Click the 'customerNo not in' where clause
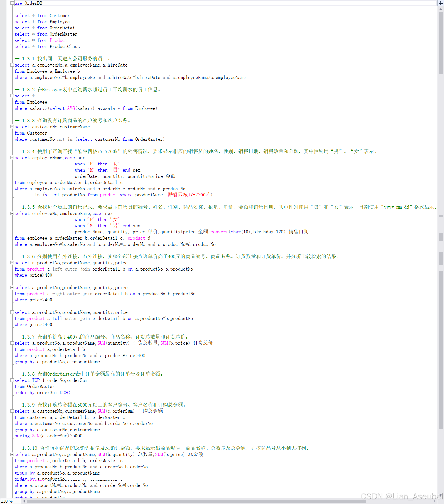This screenshot has height=504, width=444. (x=89, y=139)
